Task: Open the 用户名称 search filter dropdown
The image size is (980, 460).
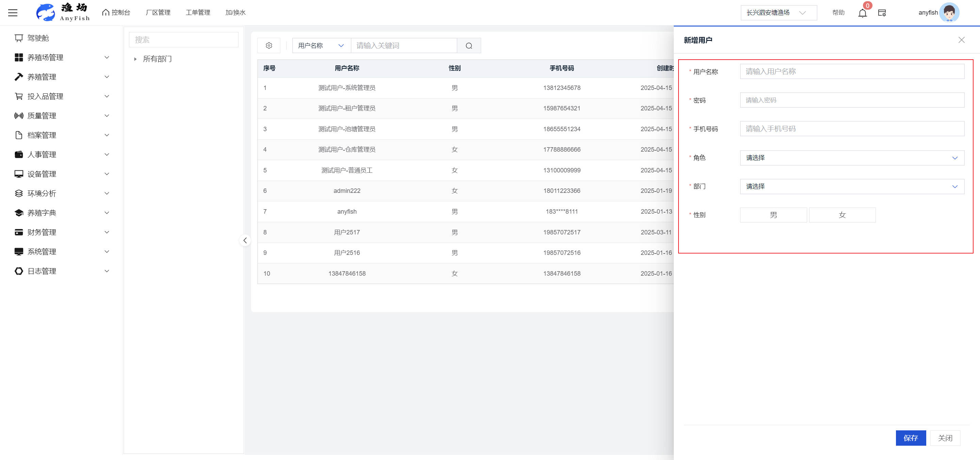Action: pos(321,46)
